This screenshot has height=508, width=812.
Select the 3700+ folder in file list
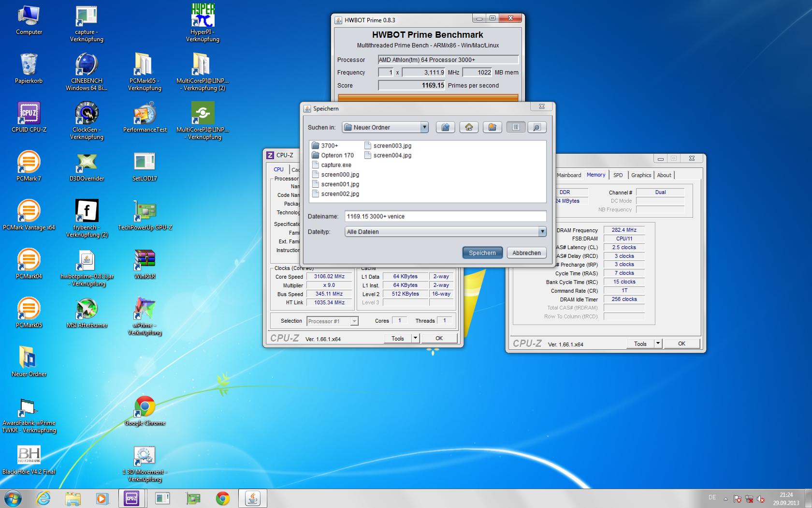pyautogui.click(x=325, y=146)
